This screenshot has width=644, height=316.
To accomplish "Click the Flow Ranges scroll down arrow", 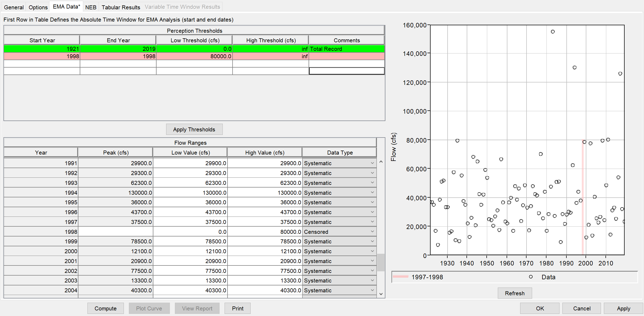I will (381, 294).
